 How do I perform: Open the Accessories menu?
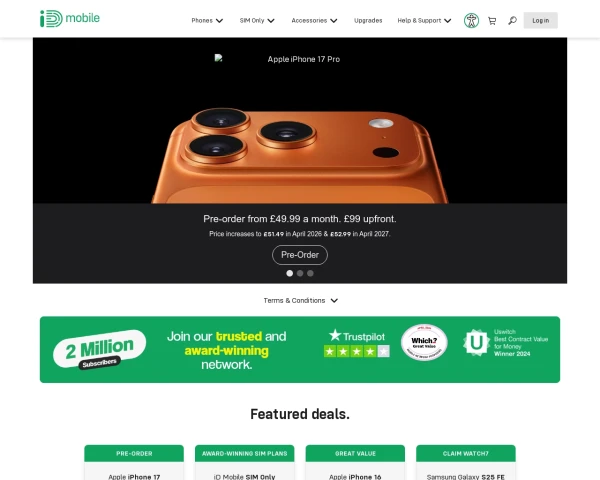pyautogui.click(x=314, y=21)
